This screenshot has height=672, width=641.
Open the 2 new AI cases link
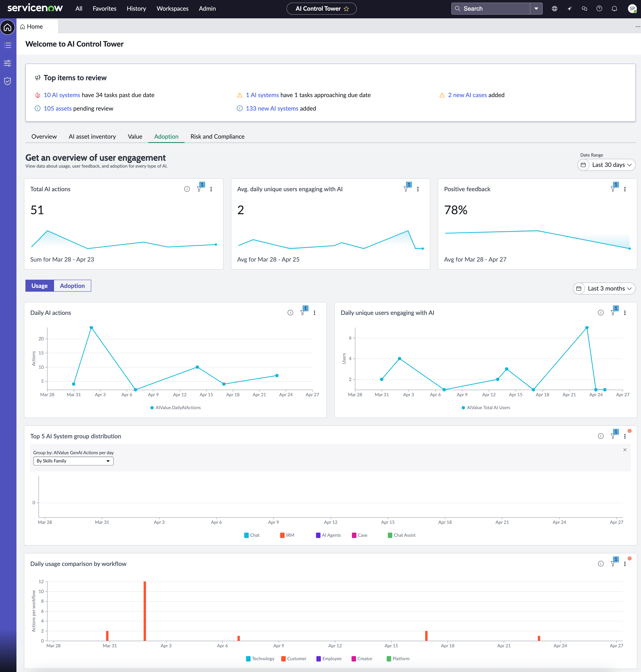point(467,95)
